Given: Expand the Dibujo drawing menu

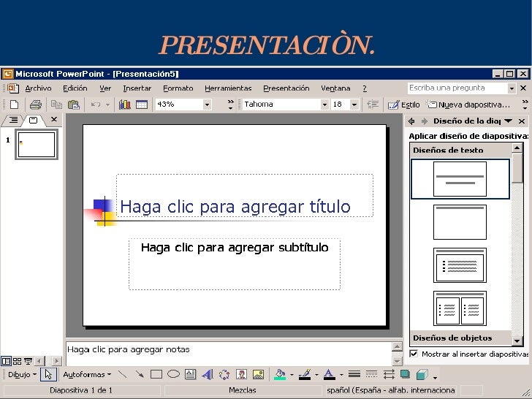Looking at the screenshot, I should (22, 374).
